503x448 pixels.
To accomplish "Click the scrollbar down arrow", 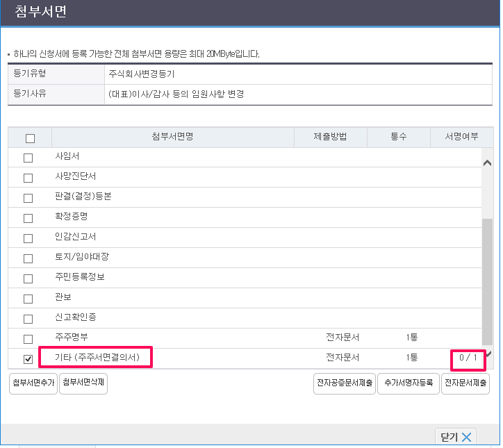I will pos(488,354).
